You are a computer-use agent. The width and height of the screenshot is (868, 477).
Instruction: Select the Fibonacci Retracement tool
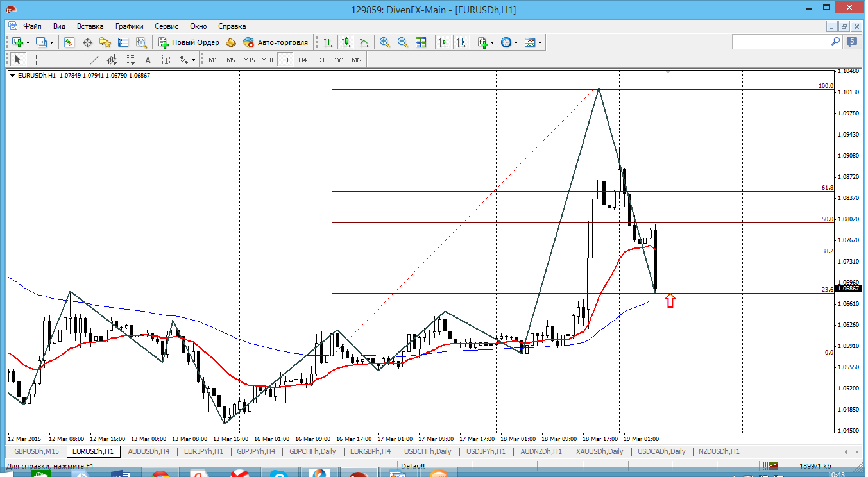pyautogui.click(x=130, y=60)
